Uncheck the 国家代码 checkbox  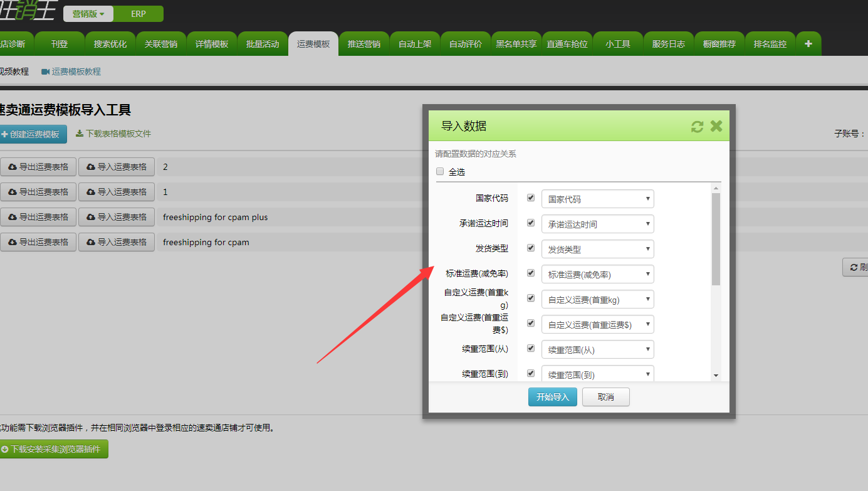(531, 198)
